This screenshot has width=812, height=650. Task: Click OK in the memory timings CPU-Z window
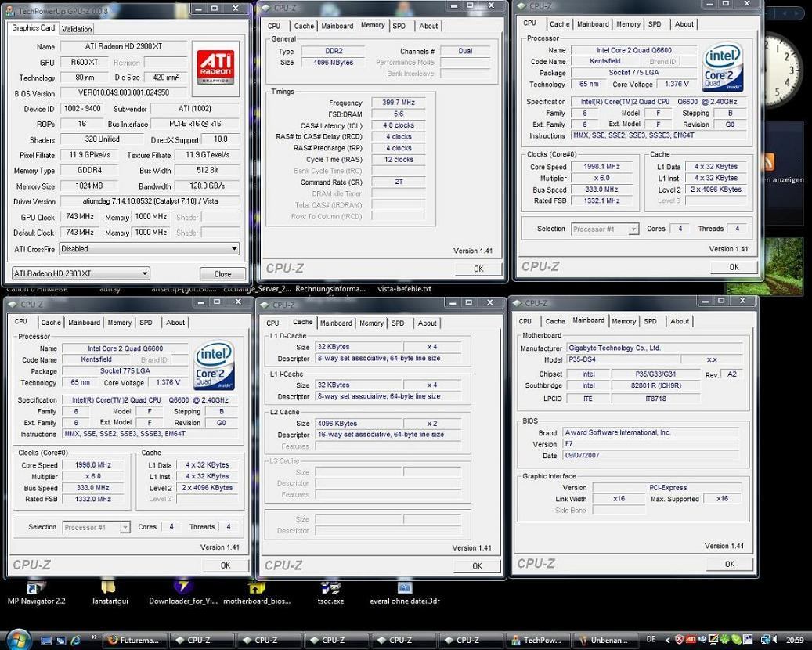[x=478, y=269]
